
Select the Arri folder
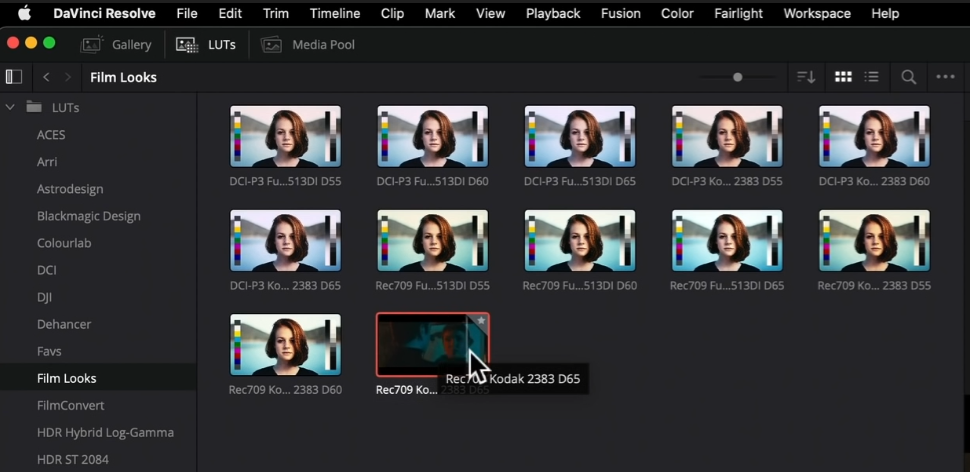47,162
